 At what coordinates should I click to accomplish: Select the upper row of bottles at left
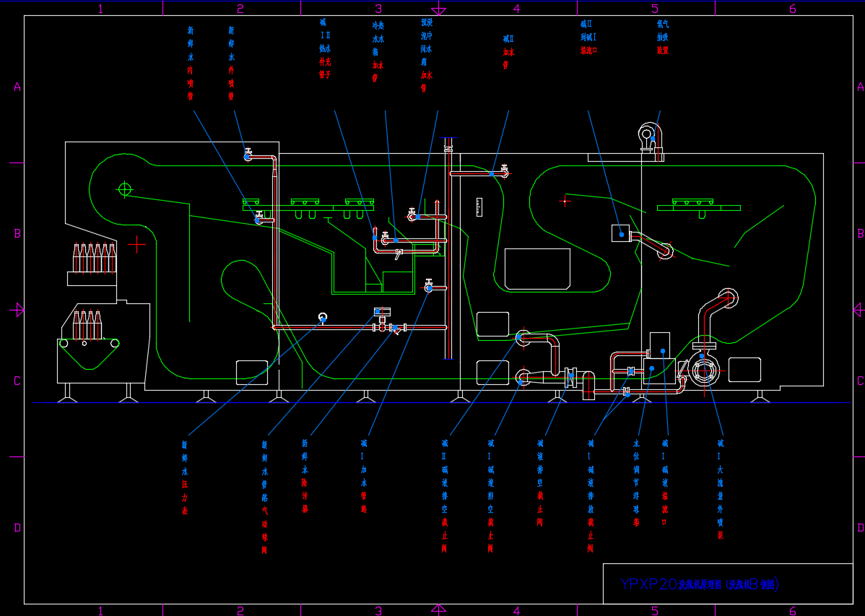[x=93, y=259]
